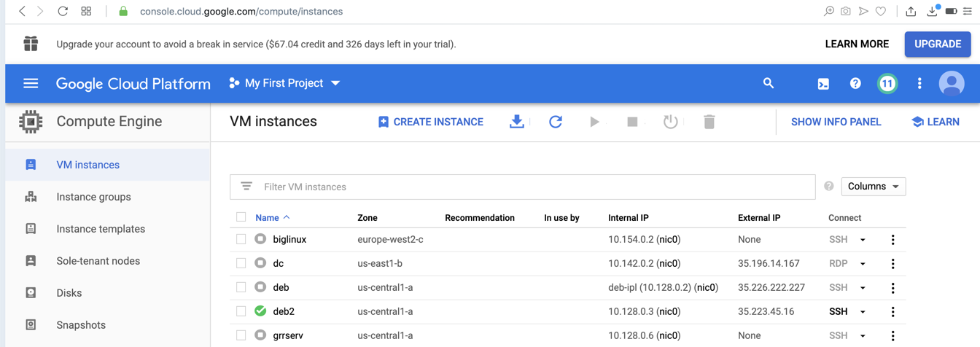The height and width of the screenshot is (347, 980).
Task: Click the search magnifier in header
Action: [769, 83]
